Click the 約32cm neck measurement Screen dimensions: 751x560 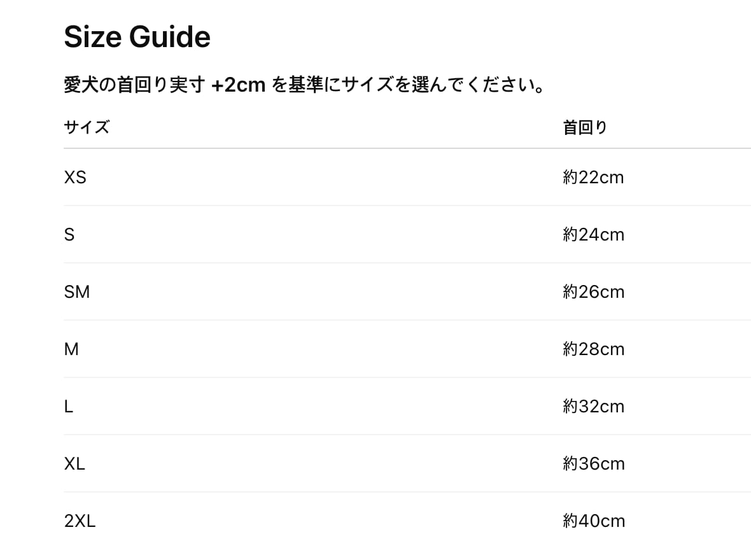pyautogui.click(x=593, y=407)
